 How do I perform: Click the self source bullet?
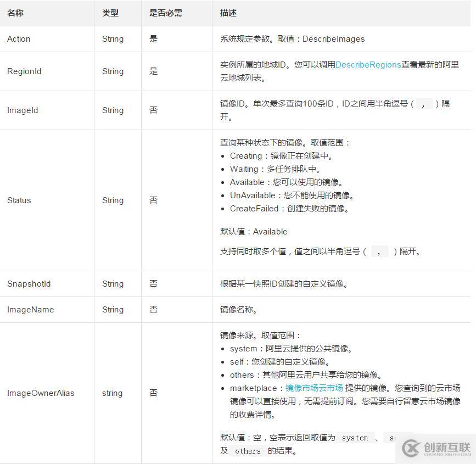(280, 362)
